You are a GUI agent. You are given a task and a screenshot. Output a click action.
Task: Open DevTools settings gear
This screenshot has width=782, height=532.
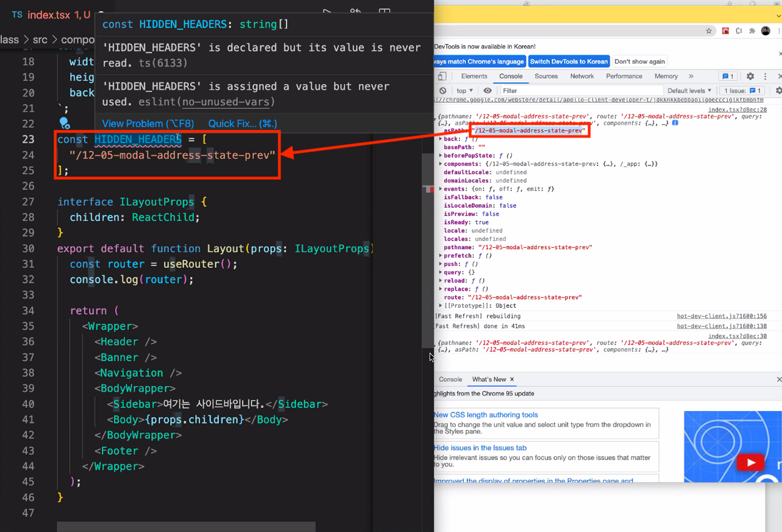750,76
